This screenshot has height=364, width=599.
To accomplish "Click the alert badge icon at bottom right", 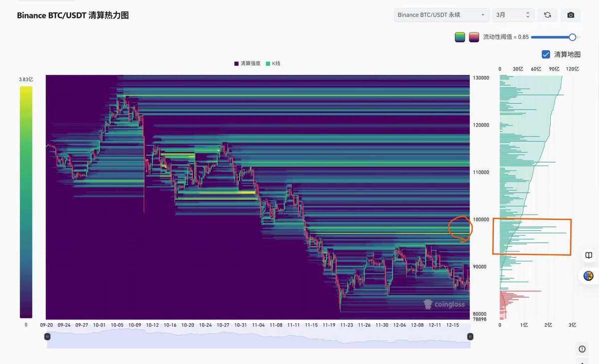I will 582,349.
